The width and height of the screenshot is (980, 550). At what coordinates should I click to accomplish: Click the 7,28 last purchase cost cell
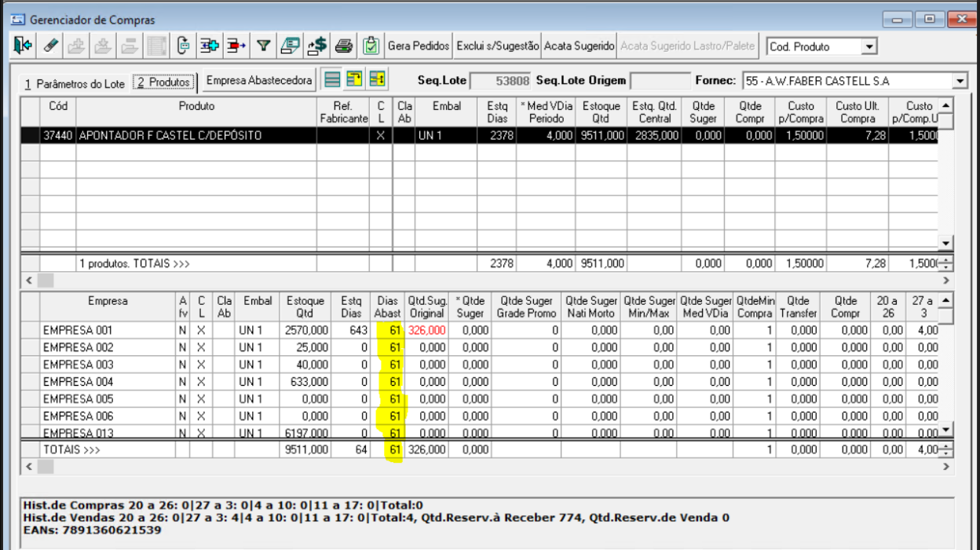click(x=857, y=135)
